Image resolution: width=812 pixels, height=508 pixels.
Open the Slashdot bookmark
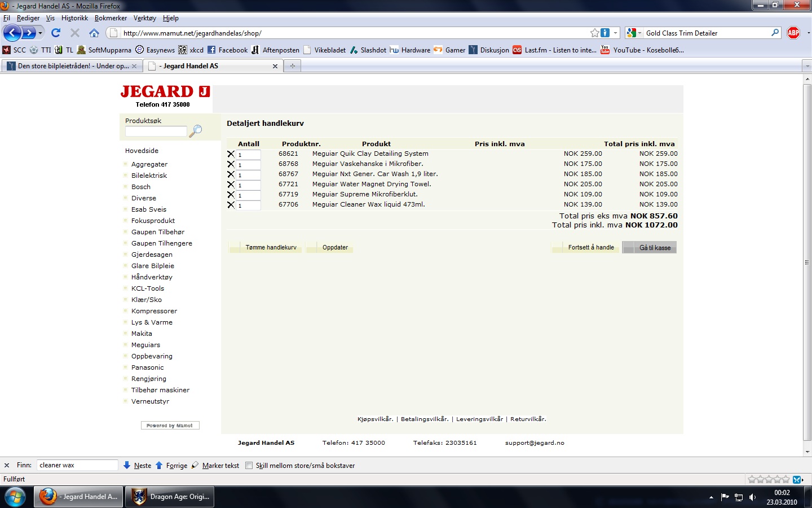[x=368, y=50]
